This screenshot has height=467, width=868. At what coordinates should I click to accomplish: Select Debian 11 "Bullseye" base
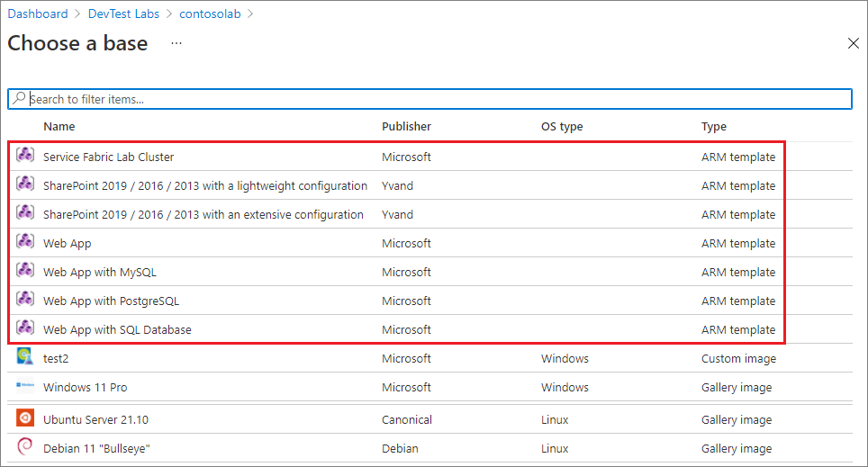tap(97, 449)
